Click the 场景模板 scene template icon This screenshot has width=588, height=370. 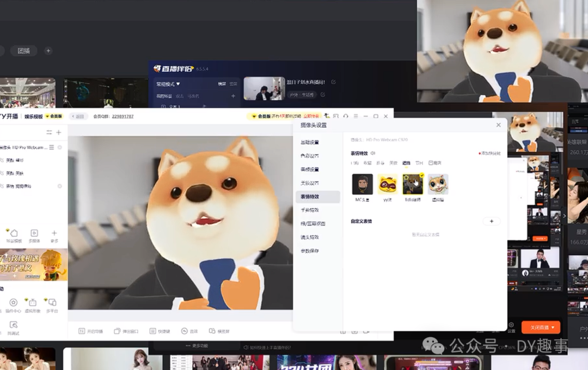(14, 235)
